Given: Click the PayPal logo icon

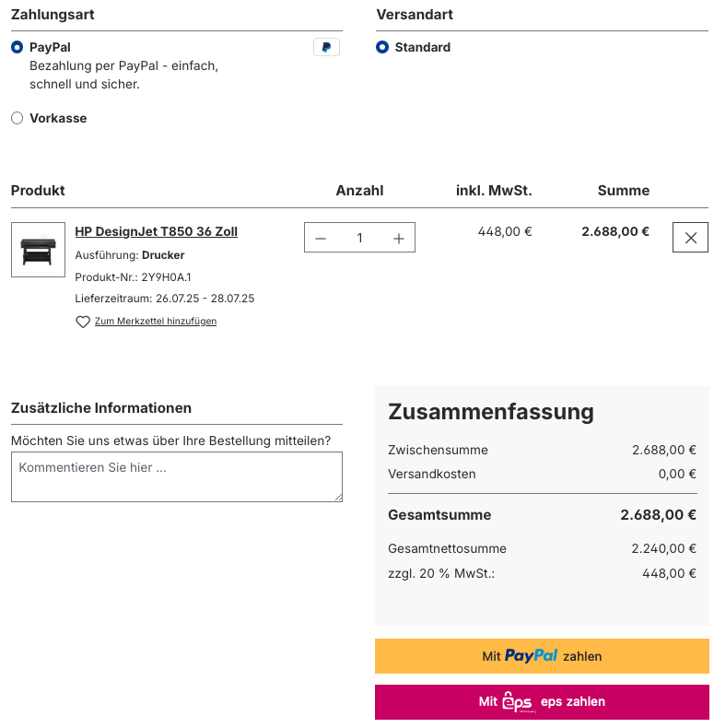Looking at the screenshot, I should pyautogui.click(x=326, y=47).
